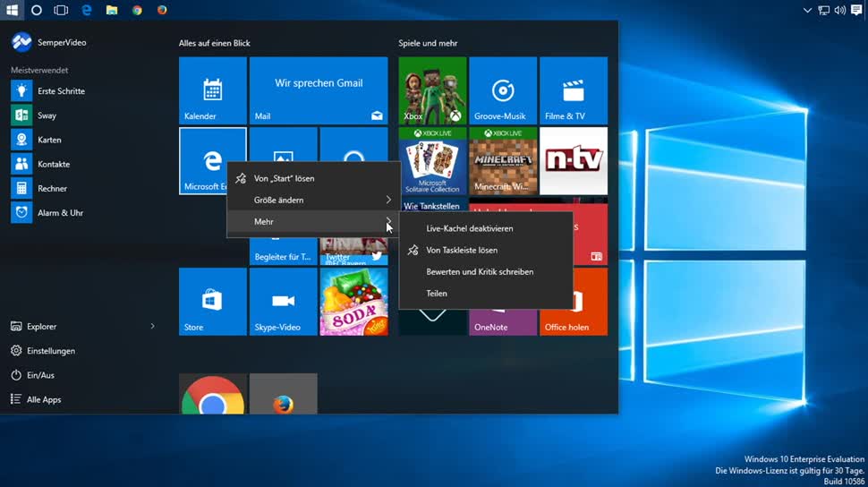Click the Windows Start button
This screenshot has height=487, width=868.
click(12, 10)
